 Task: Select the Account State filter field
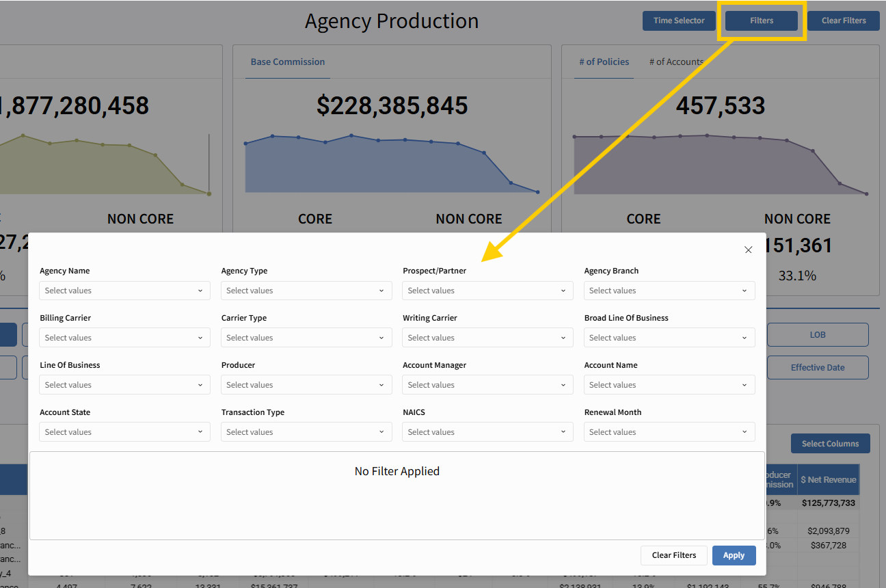pyautogui.click(x=124, y=432)
